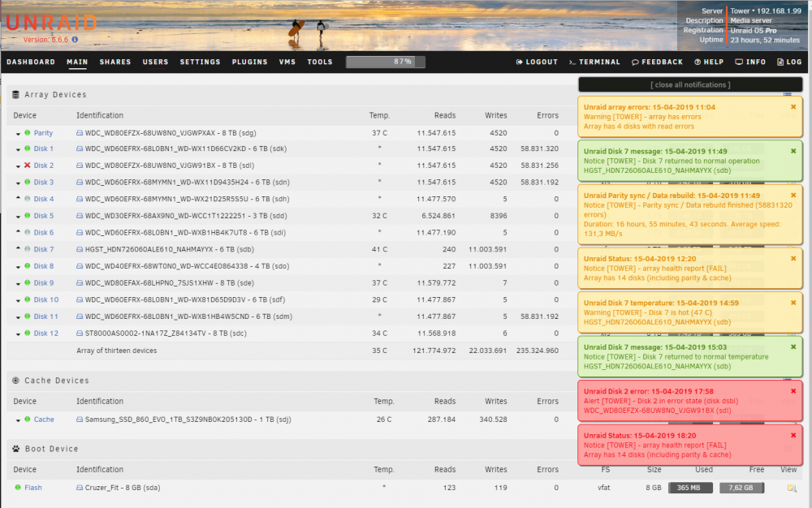Close all notifications
Viewport: 812px width, 508px height.
point(690,85)
